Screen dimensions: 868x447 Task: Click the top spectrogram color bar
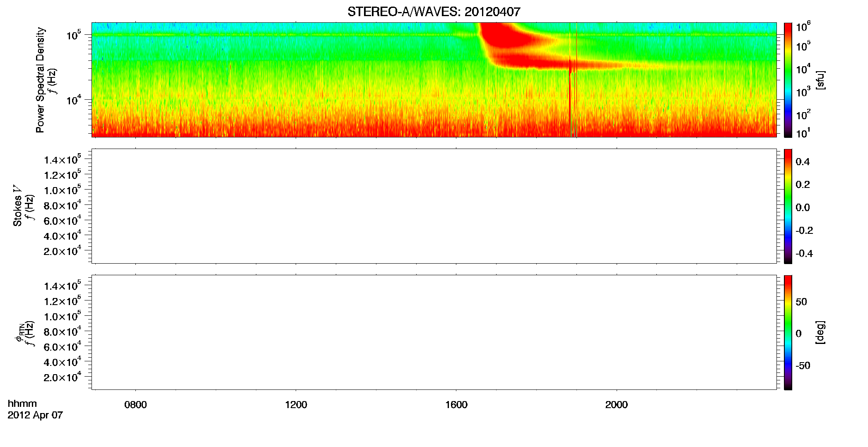(x=788, y=80)
